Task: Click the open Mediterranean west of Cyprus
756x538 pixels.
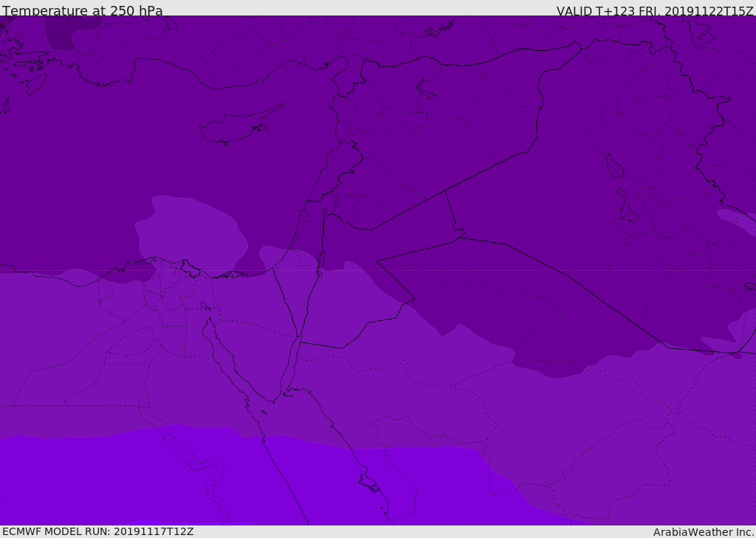Action: (x=111, y=148)
